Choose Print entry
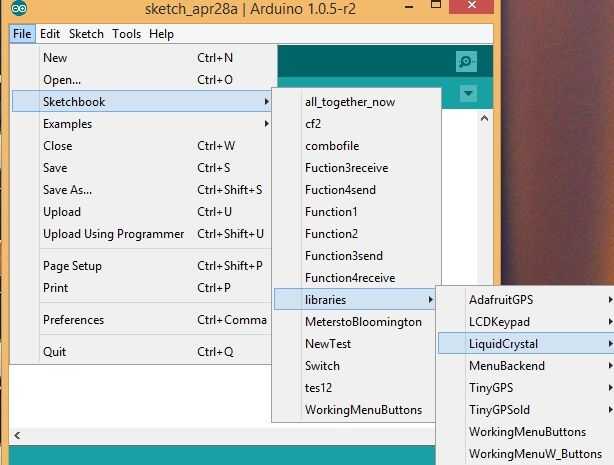Image resolution: width=614 pixels, height=465 pixels. (142, 288)
